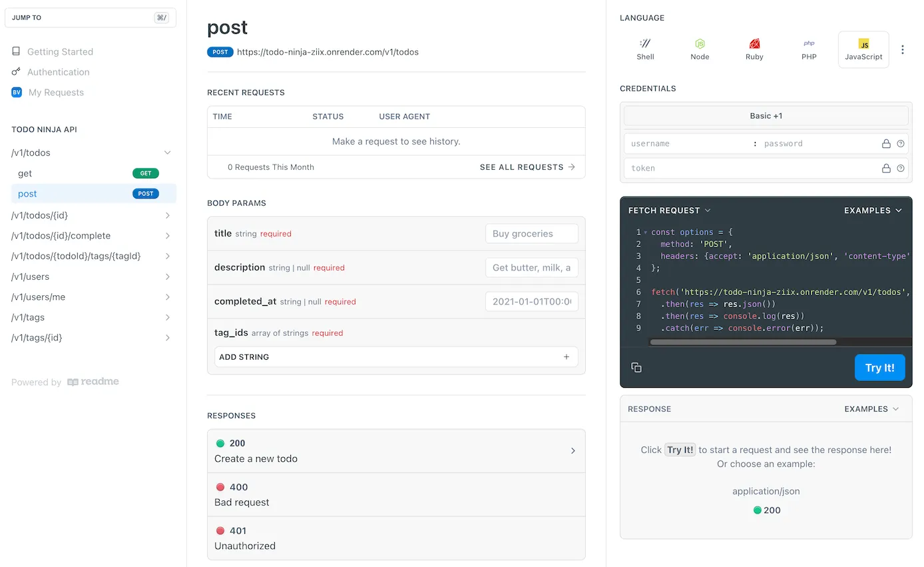Image resolution: width=924 pixels, height=567 pixels.
Task: Open the Getting Started book icon
Action: pos(16,51)
